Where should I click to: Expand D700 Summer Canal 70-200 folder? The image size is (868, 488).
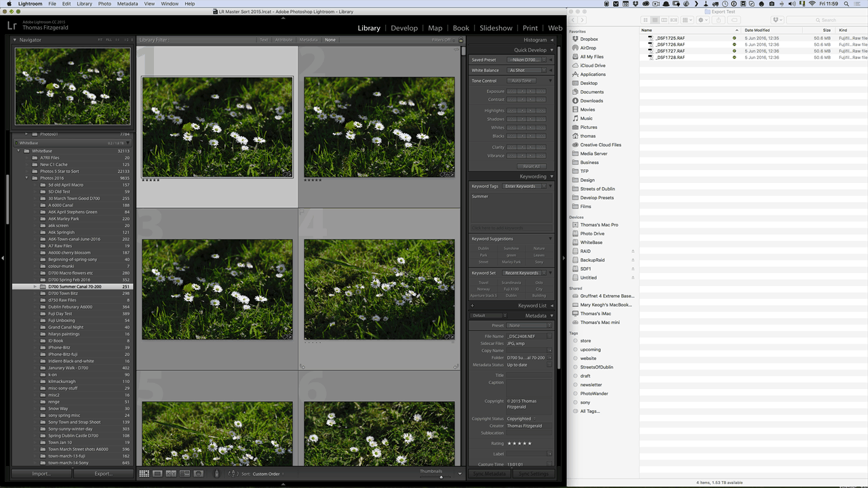(35, 287)
